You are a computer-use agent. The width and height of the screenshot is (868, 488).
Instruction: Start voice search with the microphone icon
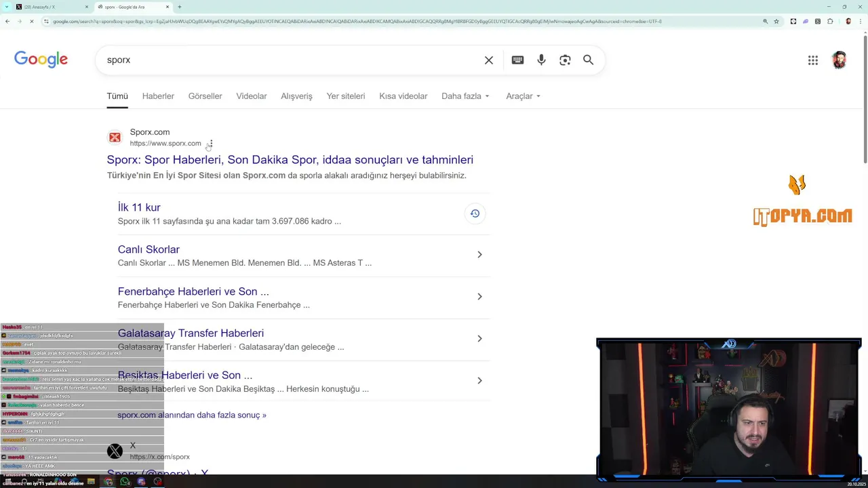coord(541,60)
